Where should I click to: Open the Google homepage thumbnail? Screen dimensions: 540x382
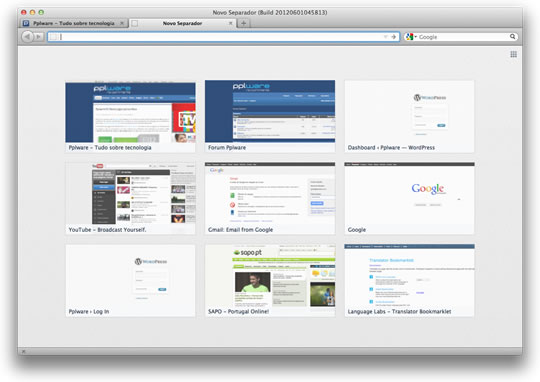[409, 198]
